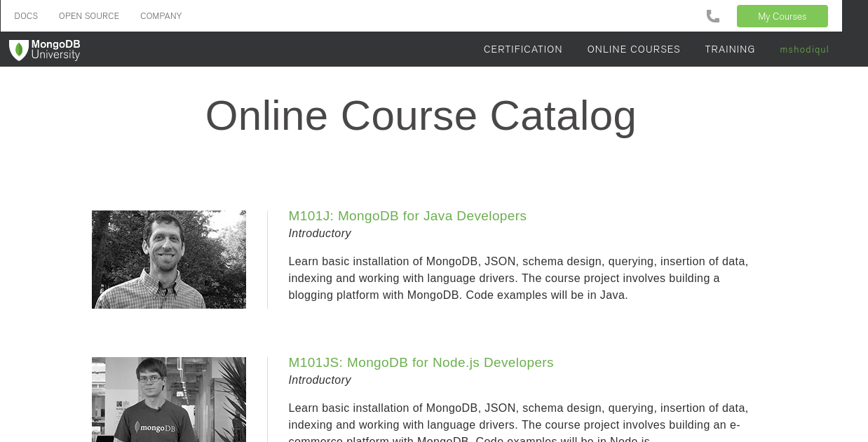Open the mshodiqul user account link
Viewport: 868px width, 442px height.
tap(804, 49)
